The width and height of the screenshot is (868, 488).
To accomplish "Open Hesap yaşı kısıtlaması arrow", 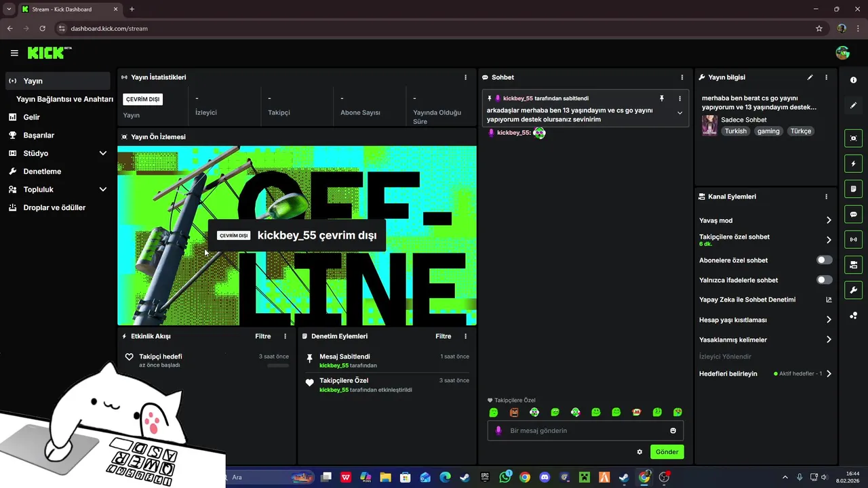I will (x=828, y=320).
